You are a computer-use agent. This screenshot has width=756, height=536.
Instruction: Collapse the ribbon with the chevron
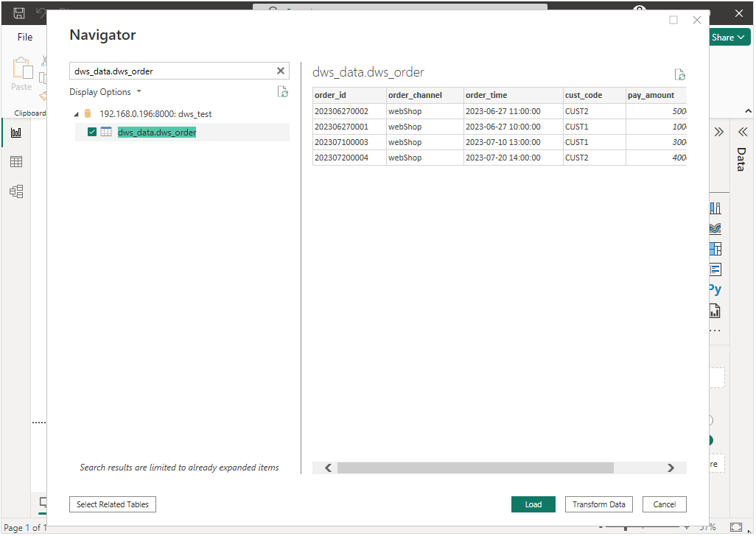(748, 111)
